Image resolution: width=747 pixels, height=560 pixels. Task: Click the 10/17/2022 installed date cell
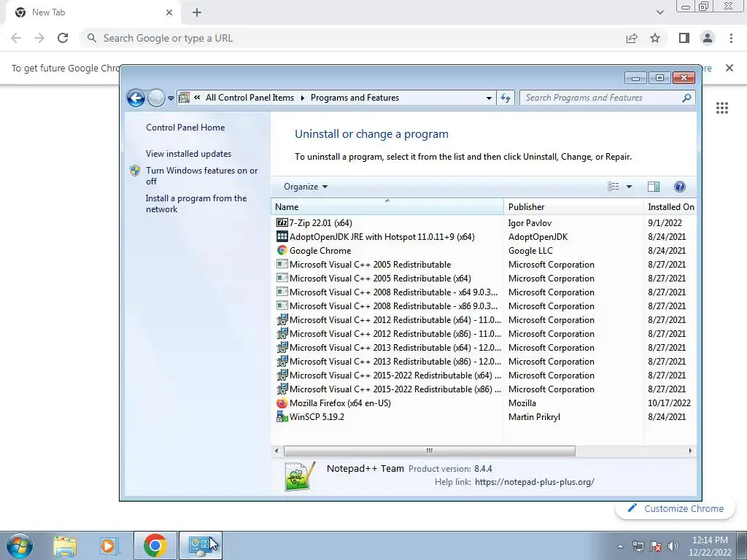669,402
